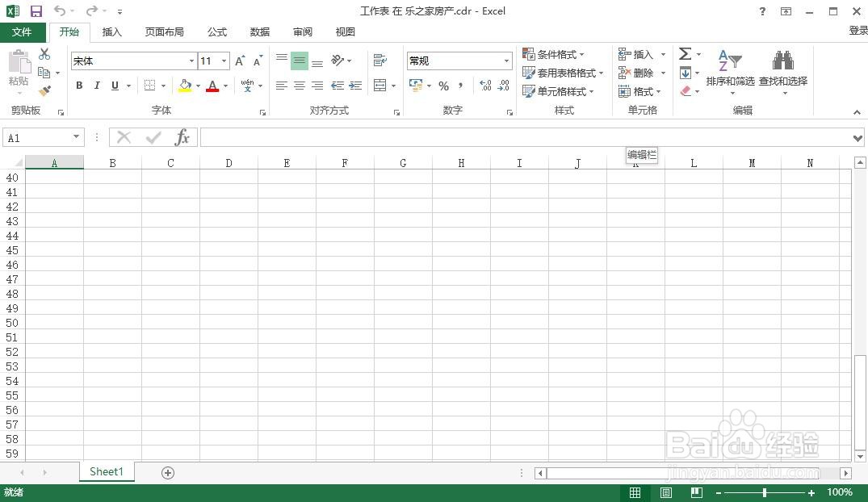Image resolution: width=868 pixels, height=502 pixels.
Task: Toggle underline on the selection
Action: (115, 86)
